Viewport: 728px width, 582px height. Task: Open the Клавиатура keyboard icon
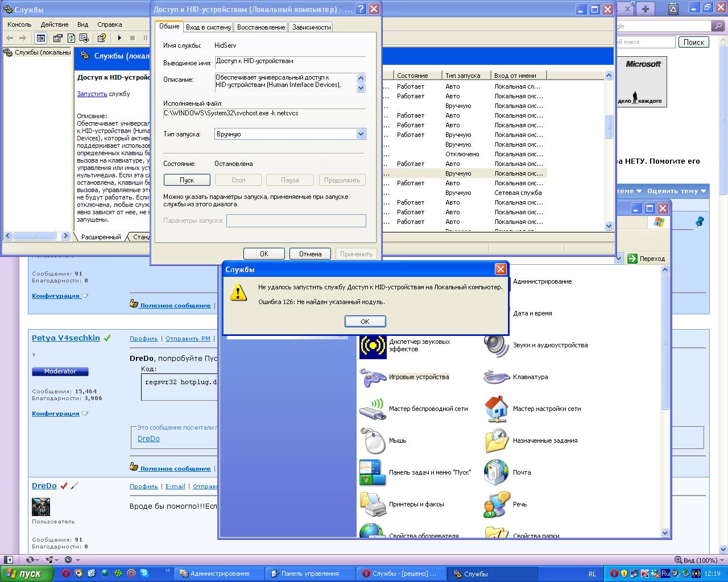tap(497, 377)
